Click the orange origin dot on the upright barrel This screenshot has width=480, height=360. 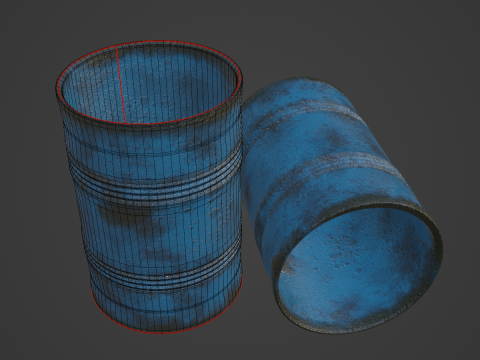(x=167, y=276)
